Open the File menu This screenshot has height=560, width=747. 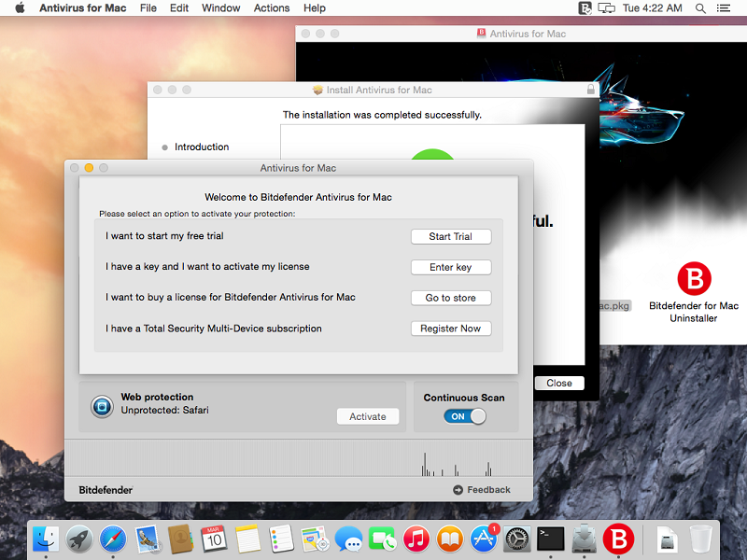(148, 8)
